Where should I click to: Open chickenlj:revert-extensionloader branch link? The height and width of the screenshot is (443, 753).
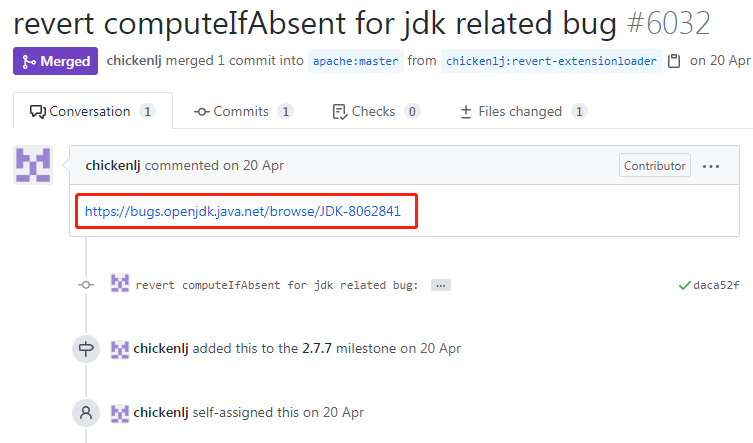551,61
